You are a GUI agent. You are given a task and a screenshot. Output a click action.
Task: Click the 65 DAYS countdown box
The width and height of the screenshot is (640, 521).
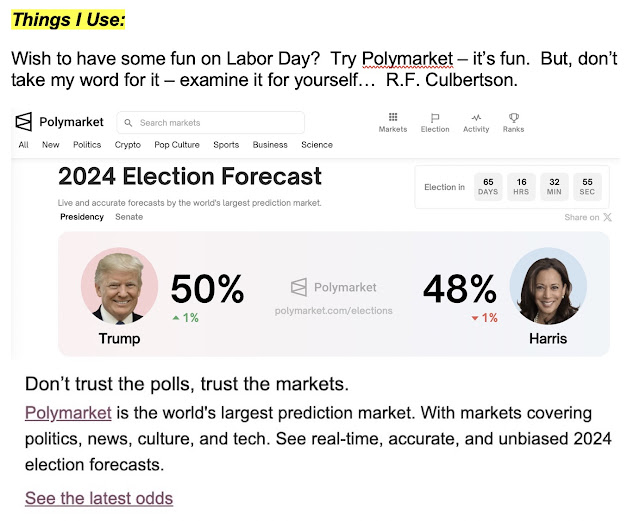488,187
